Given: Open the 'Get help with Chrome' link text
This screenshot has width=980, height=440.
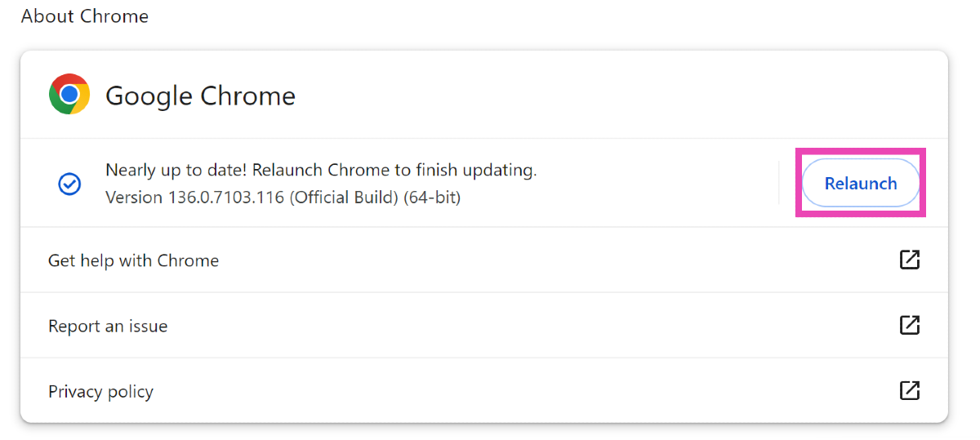Looking at the screenshot, I should [x=133, y=260].
